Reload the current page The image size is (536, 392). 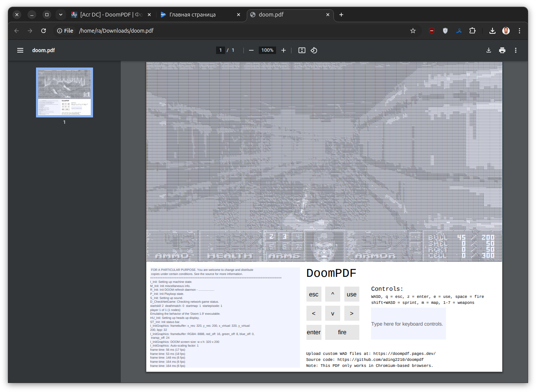click(x=44, y=31)
